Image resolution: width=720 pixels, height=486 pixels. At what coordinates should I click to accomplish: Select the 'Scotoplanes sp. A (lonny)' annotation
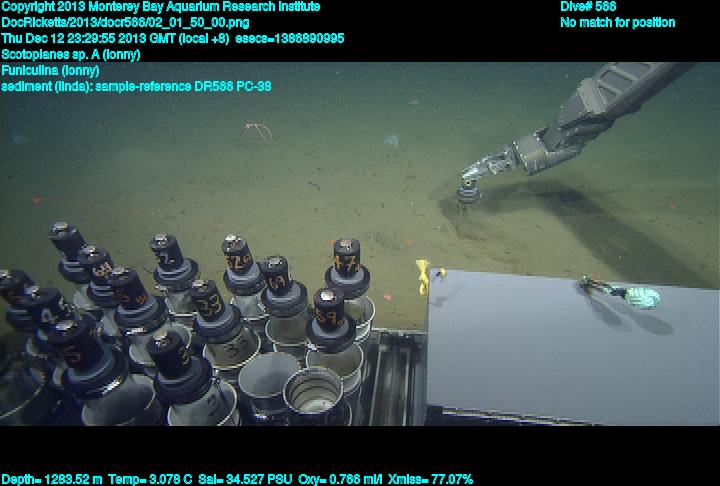71,55
